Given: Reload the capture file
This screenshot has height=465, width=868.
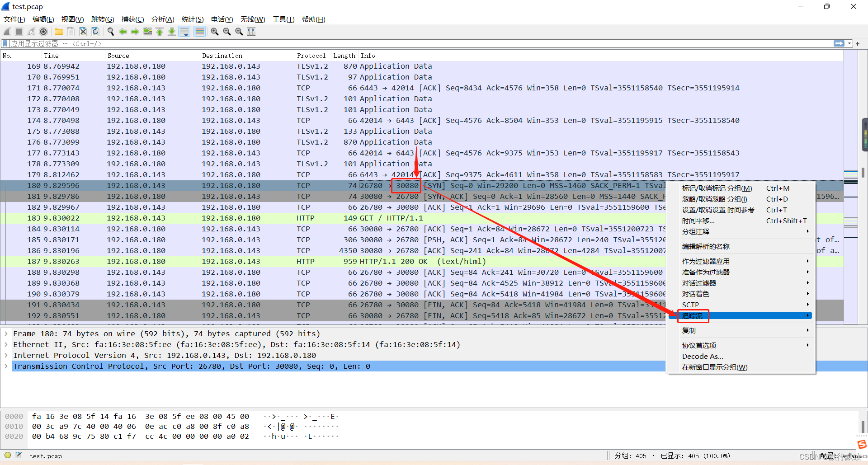Looking at the screenshot, I should coord(95,32).
